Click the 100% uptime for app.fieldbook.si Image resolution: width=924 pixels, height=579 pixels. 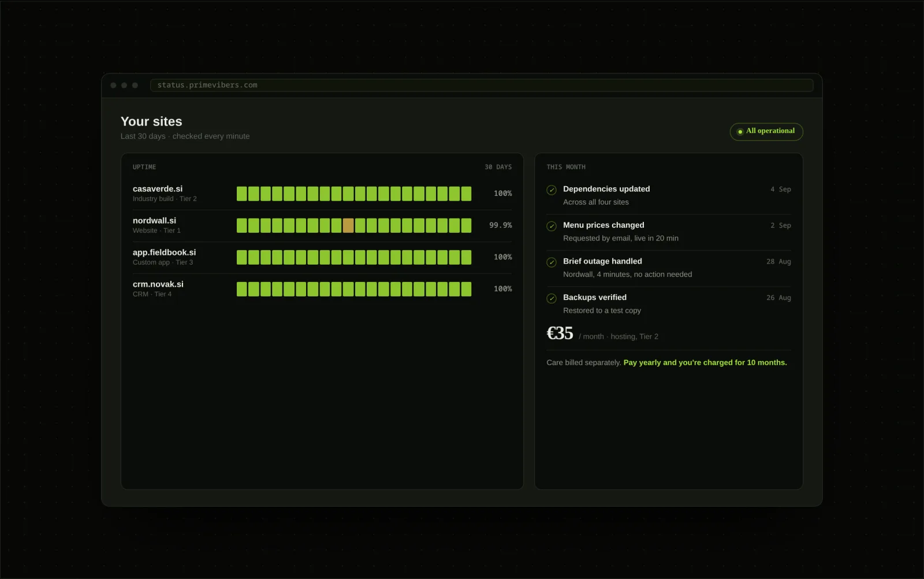502,257
